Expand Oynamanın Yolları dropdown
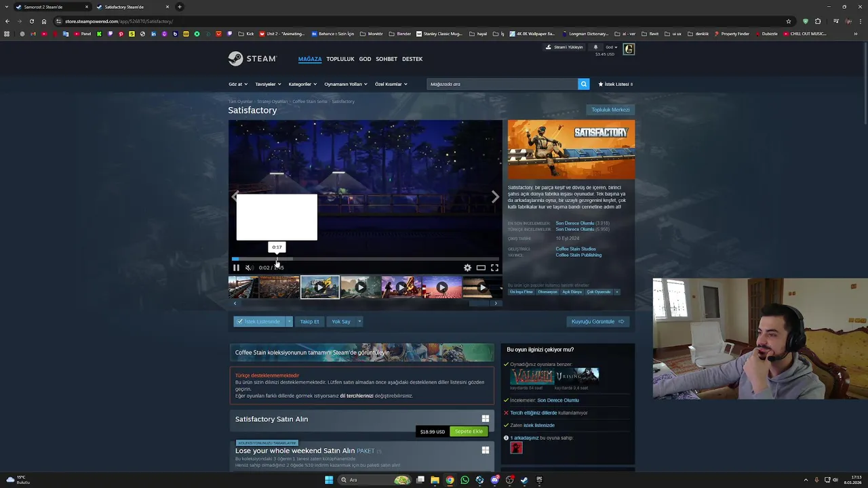Image resolution: width=868 pixels, height=488 pixels. (x=345, y=84)
